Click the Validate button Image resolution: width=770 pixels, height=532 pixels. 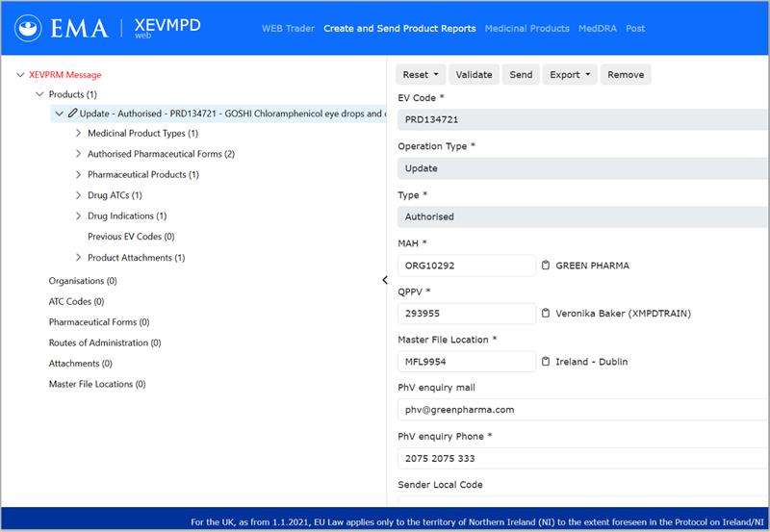[x=474, y=75]
